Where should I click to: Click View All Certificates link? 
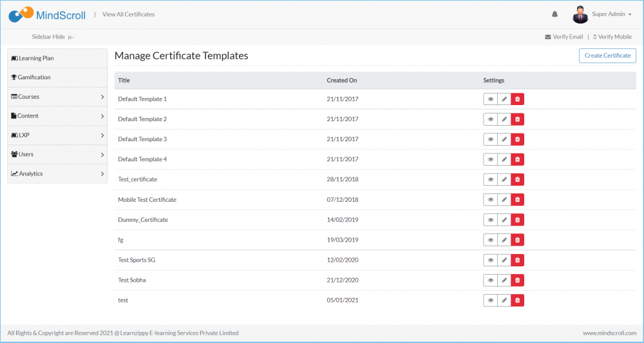click(x=129, y=14)
